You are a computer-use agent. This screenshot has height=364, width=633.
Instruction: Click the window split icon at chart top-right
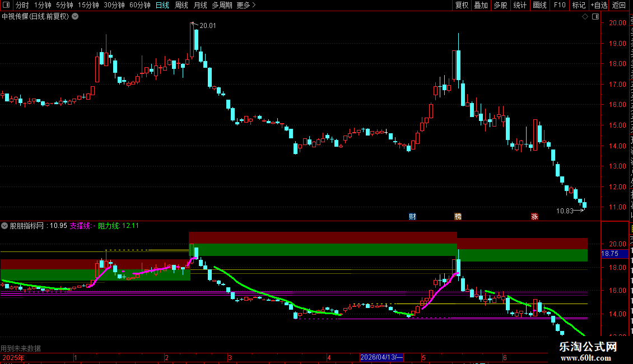click(x=595, y=17)
